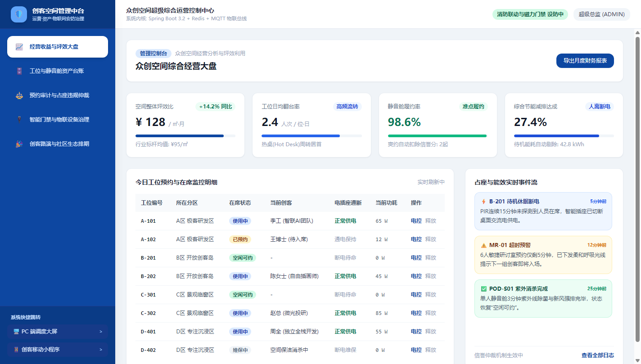Click +14.2% 同比 badge
The image size is (641, 364).
pyautogui.click(x=215, y=107)
